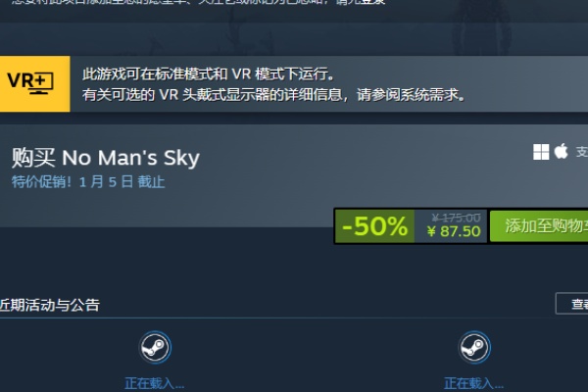Click the right 正在载入 loading text
Image resolution: width=588 pixels, height=392 pixels.
click(473, 384)
